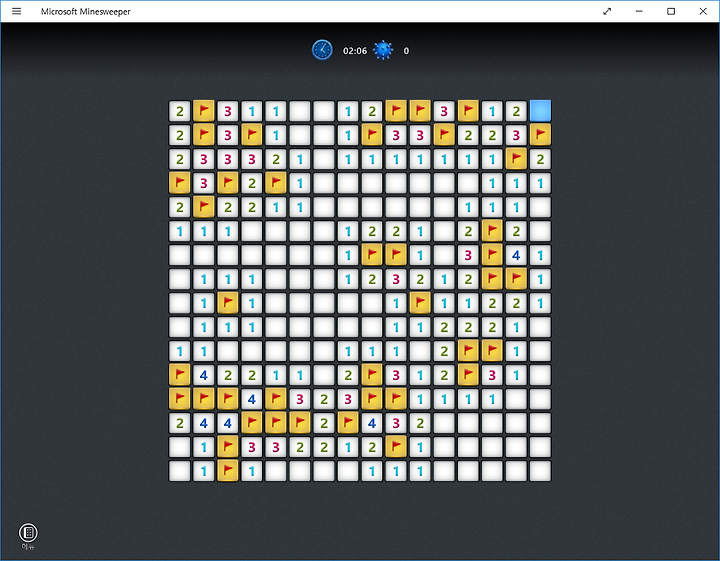This screenshot has width=720, height=561.
Task: Select the highlighted blue unopened tile
Action: pos(540,111)
